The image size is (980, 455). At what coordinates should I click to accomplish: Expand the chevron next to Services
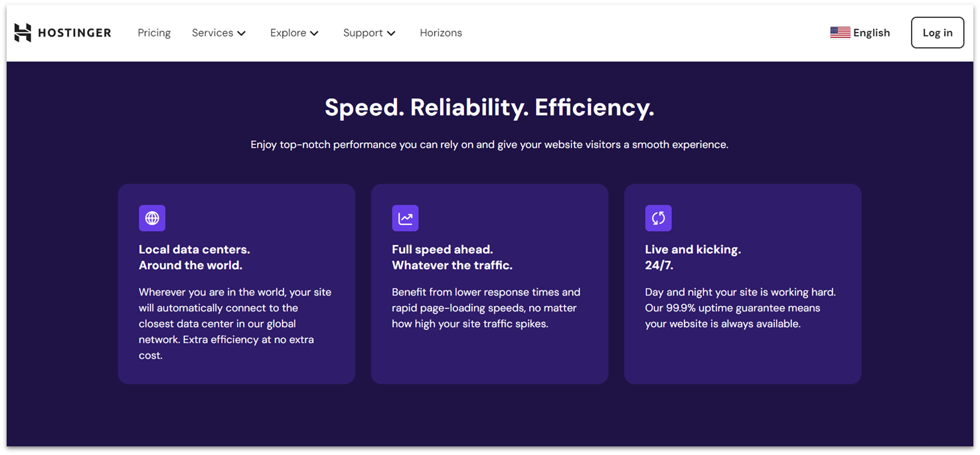pos(242,33)
